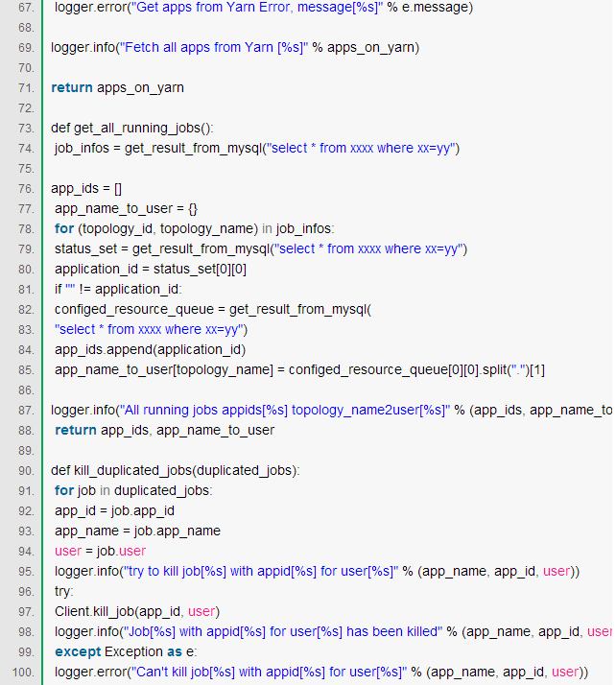Click the 'return apps_on_yarn' line
Screen dimensions: 616x685
[117, 88]
